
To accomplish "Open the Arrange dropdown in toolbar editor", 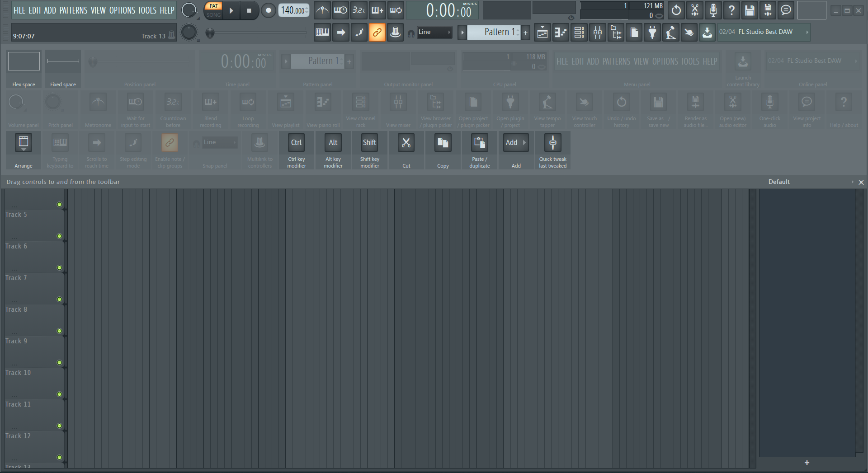I will click(x=24, y=143).
